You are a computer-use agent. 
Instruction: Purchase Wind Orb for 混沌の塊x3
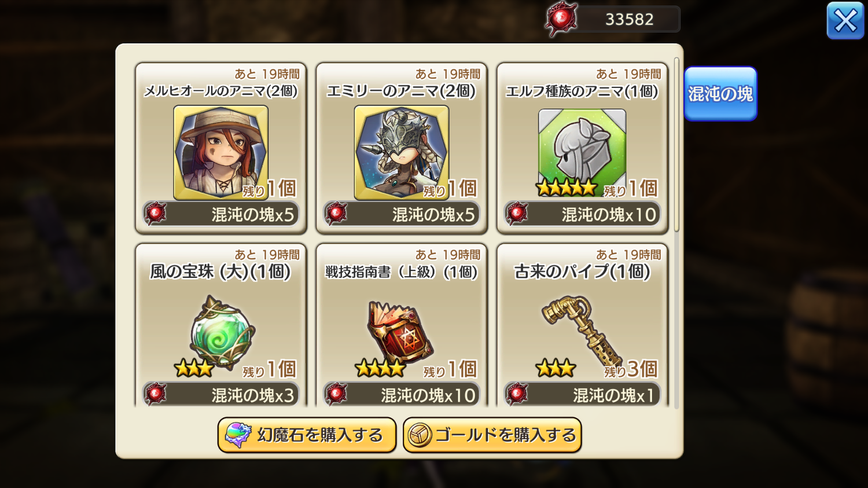click(x=221, y=394)
